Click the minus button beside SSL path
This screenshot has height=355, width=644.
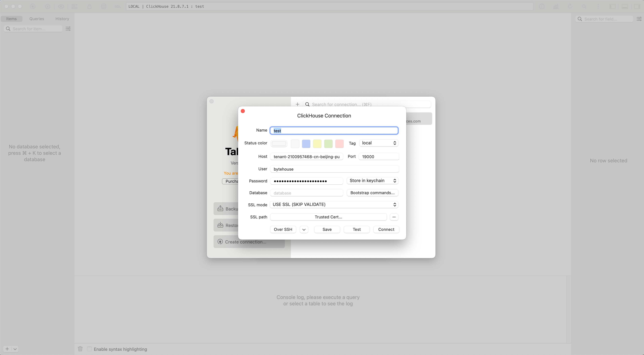click(x=394, y=217)
